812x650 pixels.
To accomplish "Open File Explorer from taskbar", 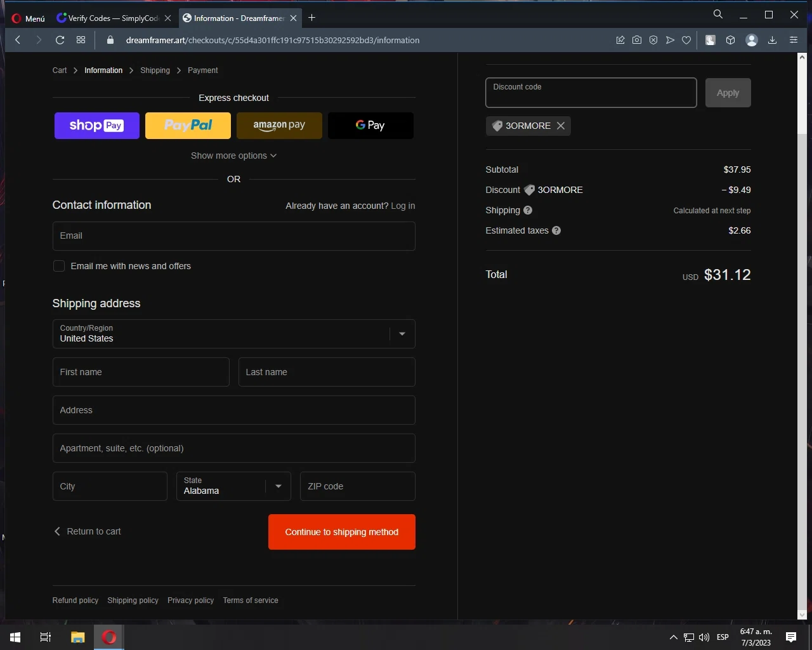I will (x=77, y=637).
